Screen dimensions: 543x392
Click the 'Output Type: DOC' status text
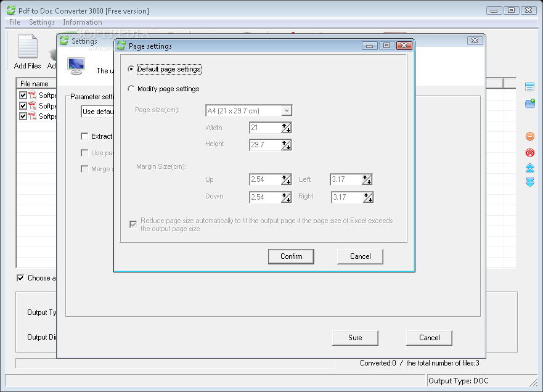(x=458, y=380)
